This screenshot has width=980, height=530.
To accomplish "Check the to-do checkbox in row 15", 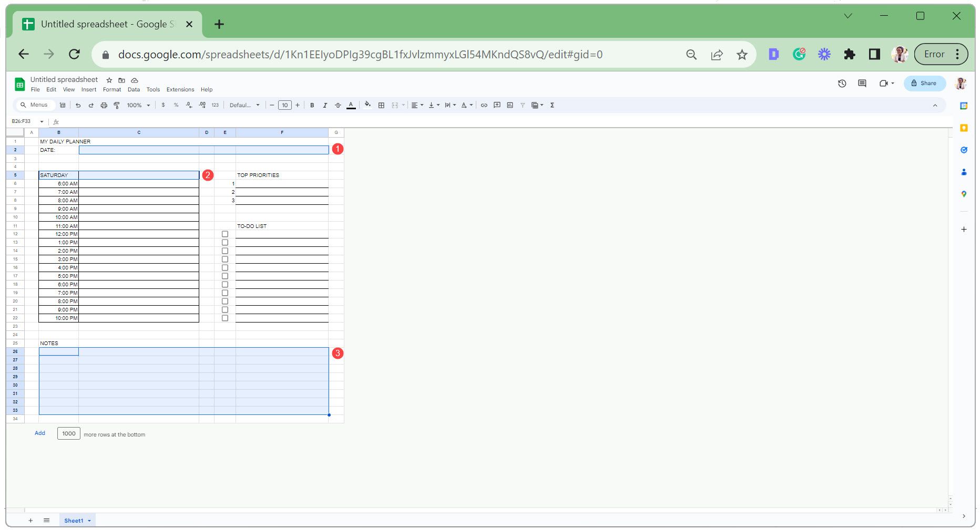I will [x=225, y=259].
